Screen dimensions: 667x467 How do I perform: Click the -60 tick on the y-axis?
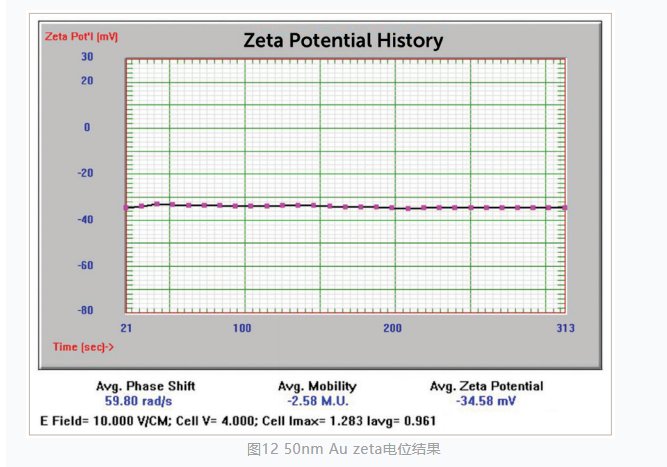pos(84,265)
